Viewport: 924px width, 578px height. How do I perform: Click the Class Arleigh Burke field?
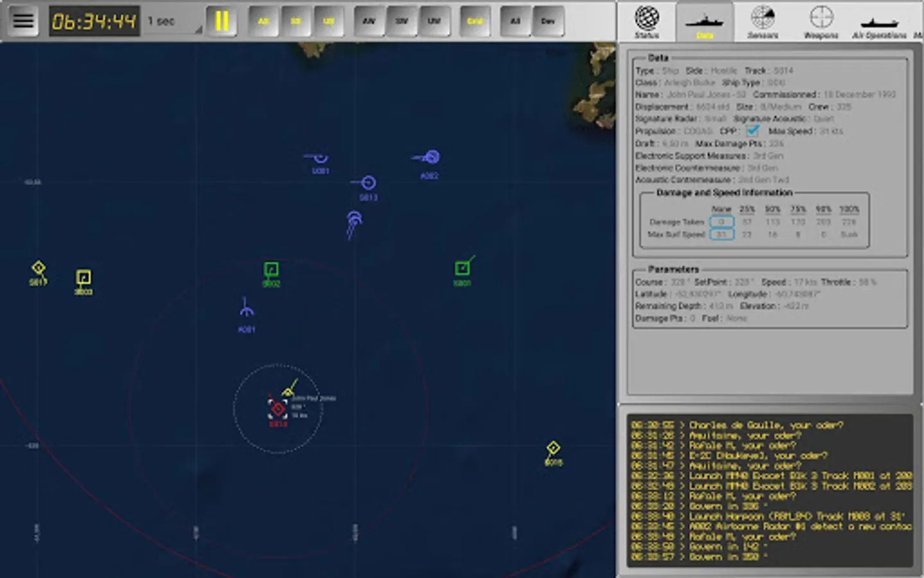[675, 82]
